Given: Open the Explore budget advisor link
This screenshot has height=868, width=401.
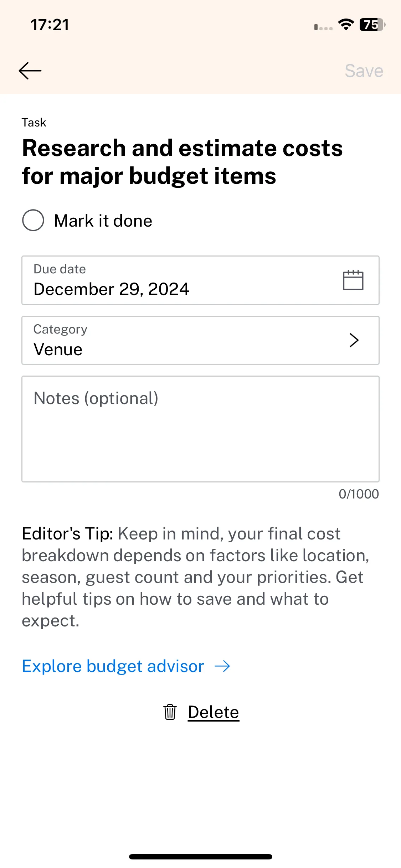Looking at the screenshot, I should [x=126, y=666].
